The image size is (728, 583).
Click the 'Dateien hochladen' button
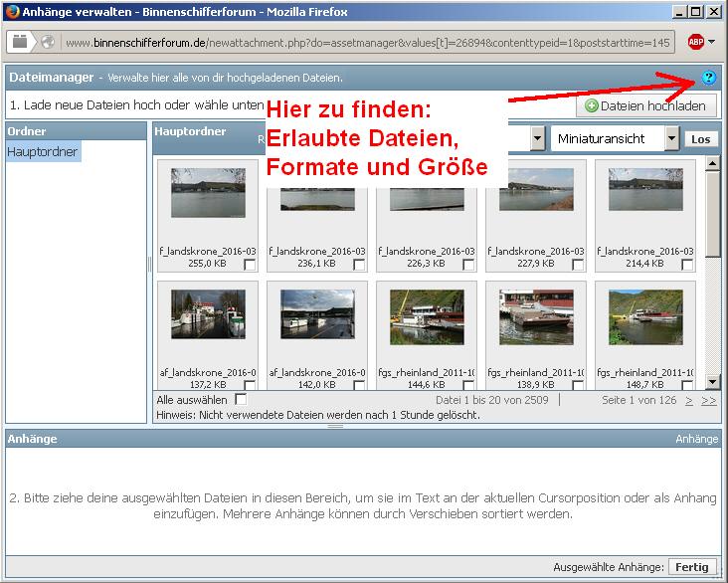point(645,105)
